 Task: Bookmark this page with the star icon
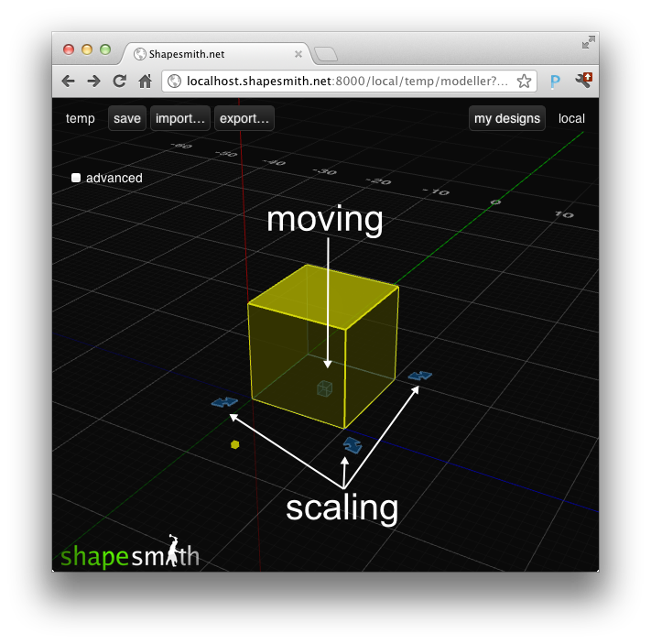524,82
